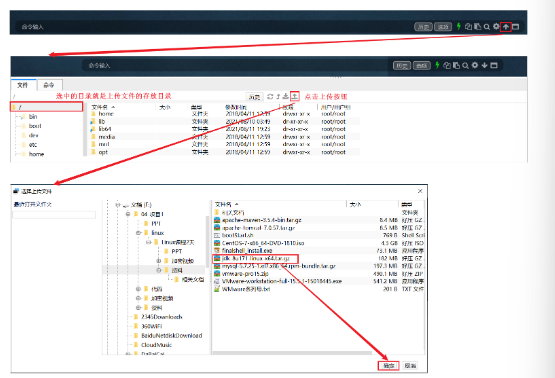Screen dimensions: 555x378
Task: Click the up-arrow icon in the uppermost command bar
Action: tap(506, 27)
